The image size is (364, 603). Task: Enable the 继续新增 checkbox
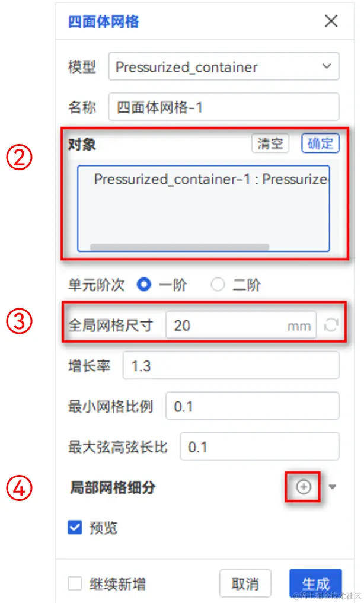[x=75, y=583]
